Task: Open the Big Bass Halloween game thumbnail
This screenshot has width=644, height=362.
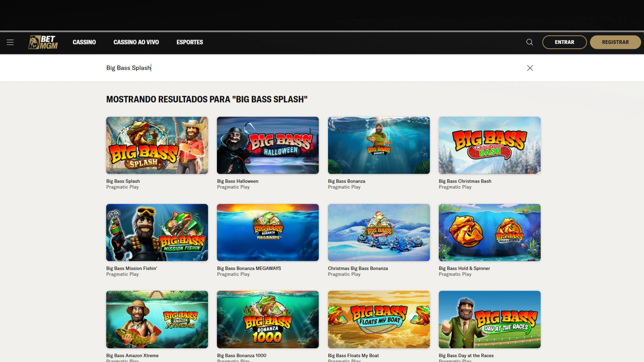Action: click(x=268, y=145)
